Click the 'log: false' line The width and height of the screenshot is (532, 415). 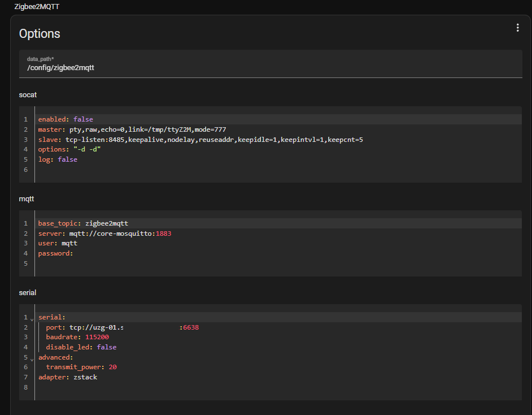tap(278, 159)
